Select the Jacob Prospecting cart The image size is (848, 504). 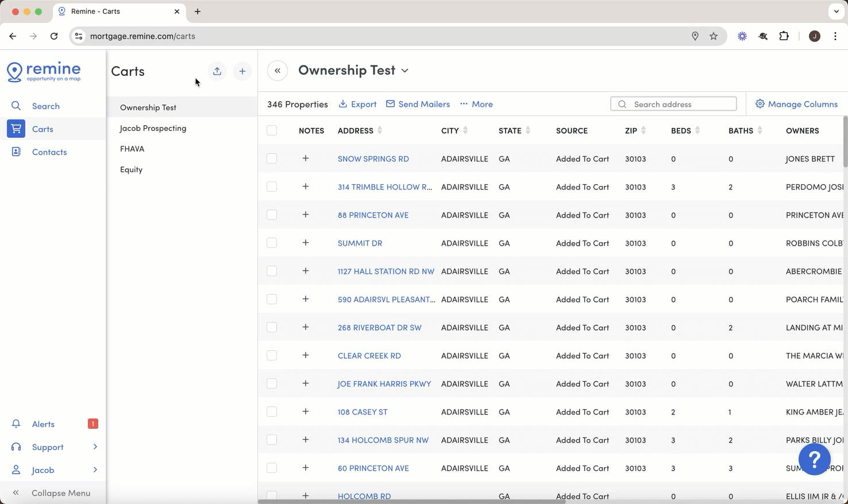[x=182, y=128]
